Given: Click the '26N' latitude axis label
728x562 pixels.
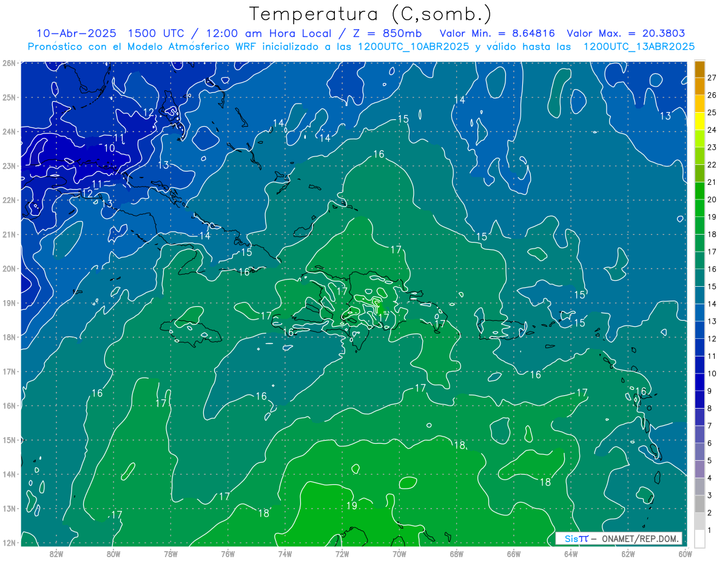Looking at the screenshot, I should click(x=8, y=63).
